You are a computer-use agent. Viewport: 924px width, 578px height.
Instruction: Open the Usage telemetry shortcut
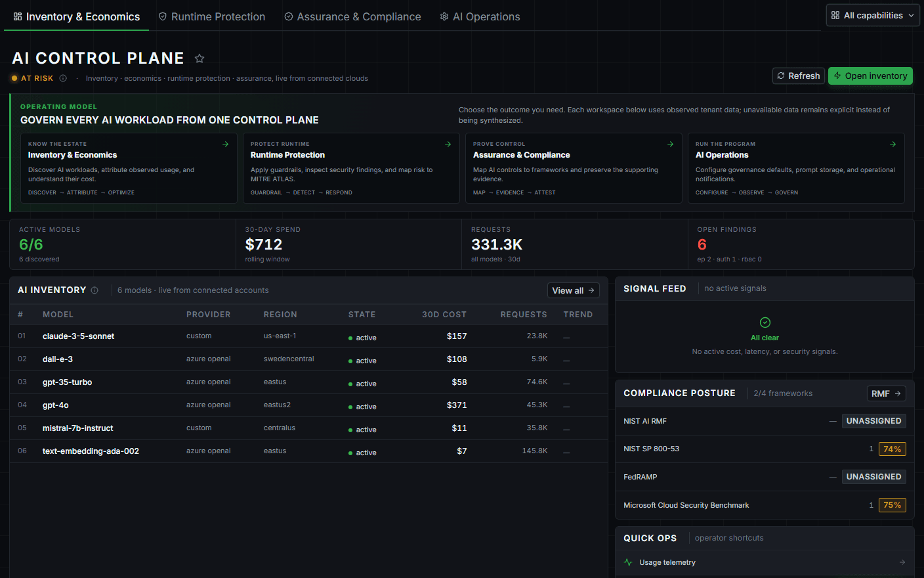pyautogui.click(x=765, y=562)
